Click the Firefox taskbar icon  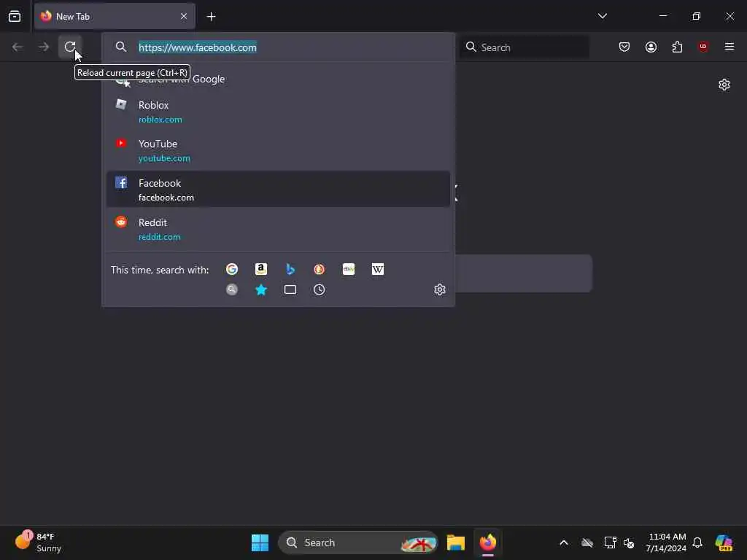pos(488,542)
